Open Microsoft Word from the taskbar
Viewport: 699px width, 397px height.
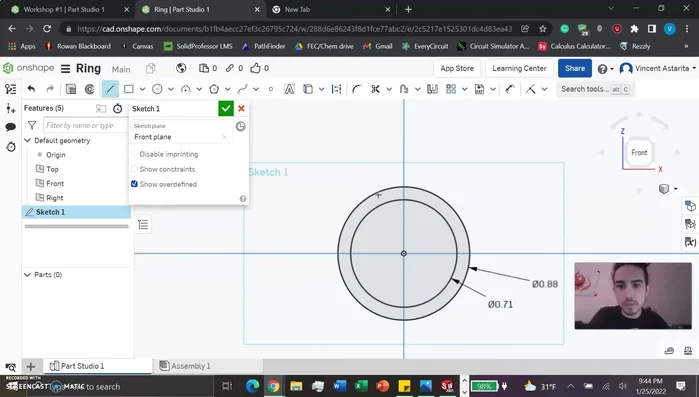pyautogui.click(x=340, y=386)
